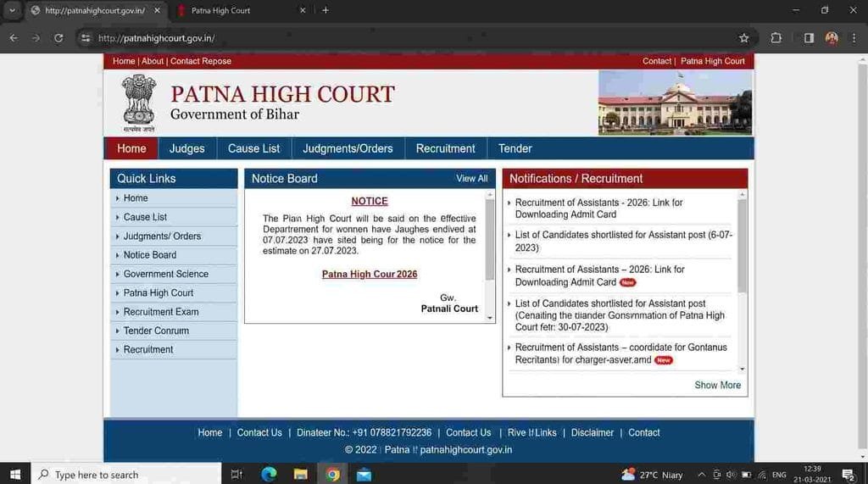
Task: Select the Judgments/Orders navigation tab
Action: tap(348, 148)
